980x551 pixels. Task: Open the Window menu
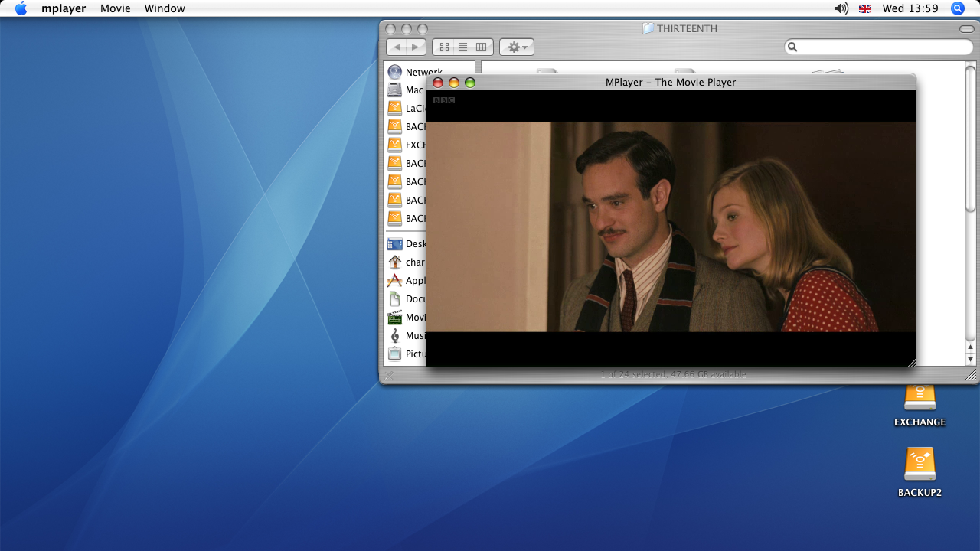click(x=165, y=8)
